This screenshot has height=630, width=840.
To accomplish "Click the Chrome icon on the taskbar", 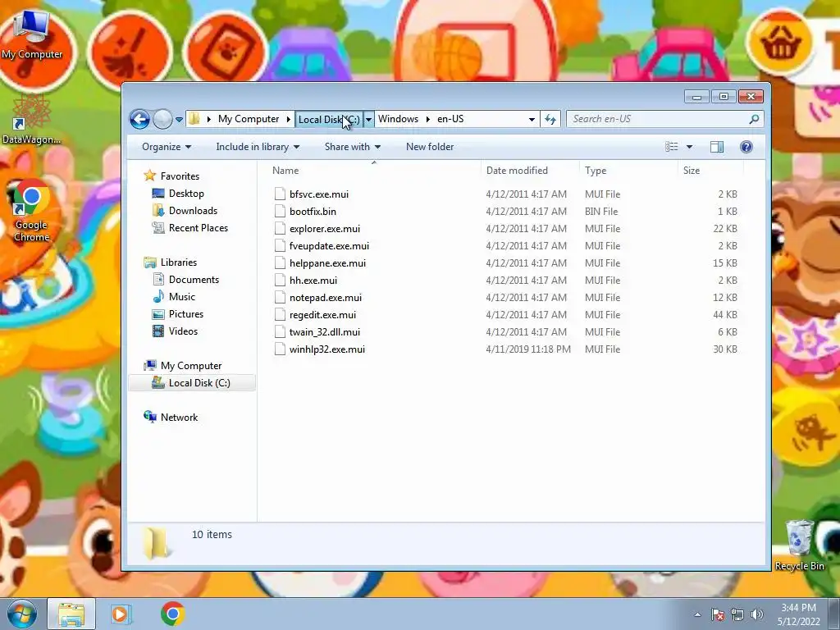I will [x=172, y=614].
